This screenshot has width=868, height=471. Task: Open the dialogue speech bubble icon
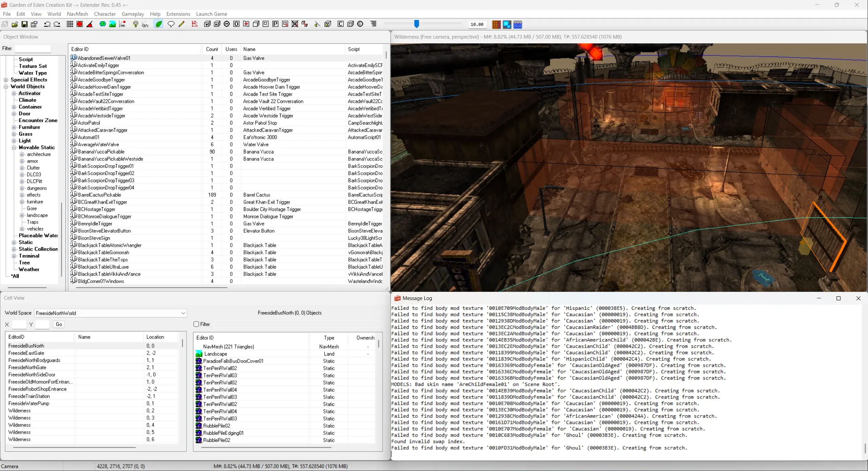point(171,24)
